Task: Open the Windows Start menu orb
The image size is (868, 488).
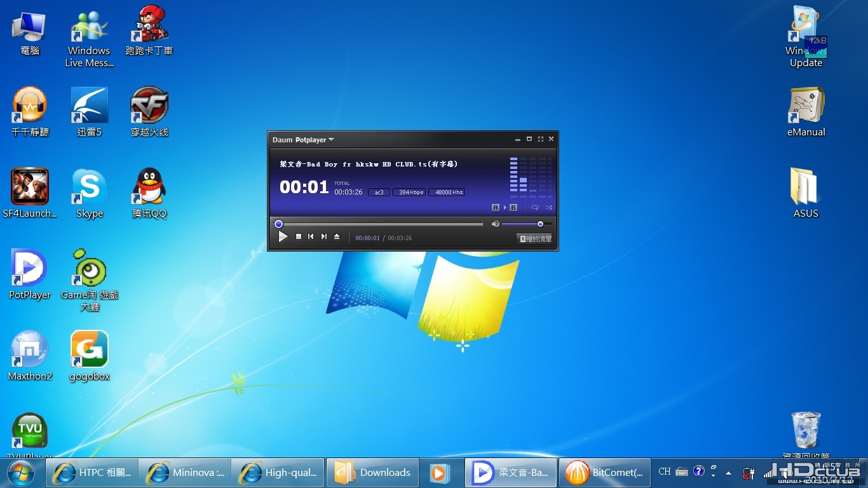Action: (x=22, y=473)
